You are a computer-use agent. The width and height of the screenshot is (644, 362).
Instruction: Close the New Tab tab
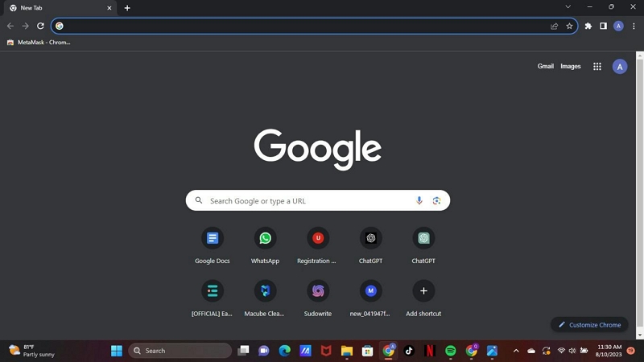[x=109, y=8]
